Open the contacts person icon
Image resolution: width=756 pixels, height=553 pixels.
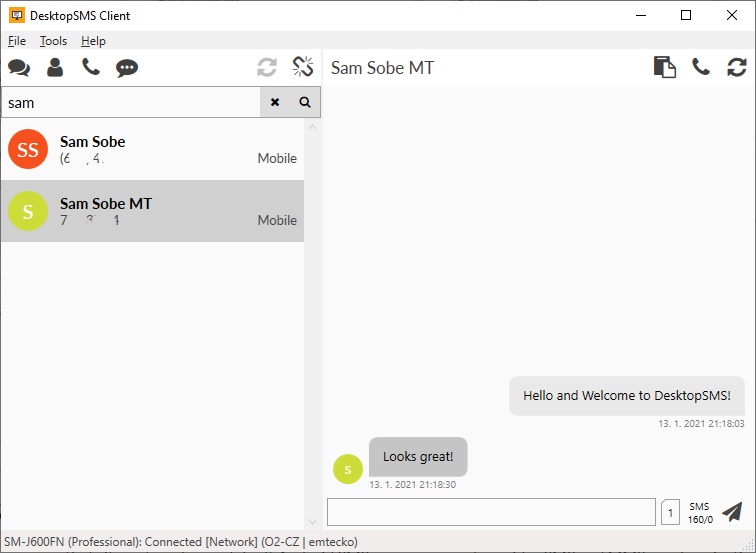[x=55, y=68]
